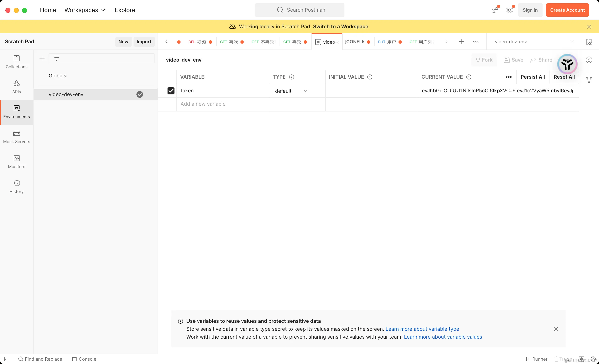Click the environment quick look icon
Image resolution: width=599 pixels, height=364 pixels.
pyautogui.click(x=589, y=42)
